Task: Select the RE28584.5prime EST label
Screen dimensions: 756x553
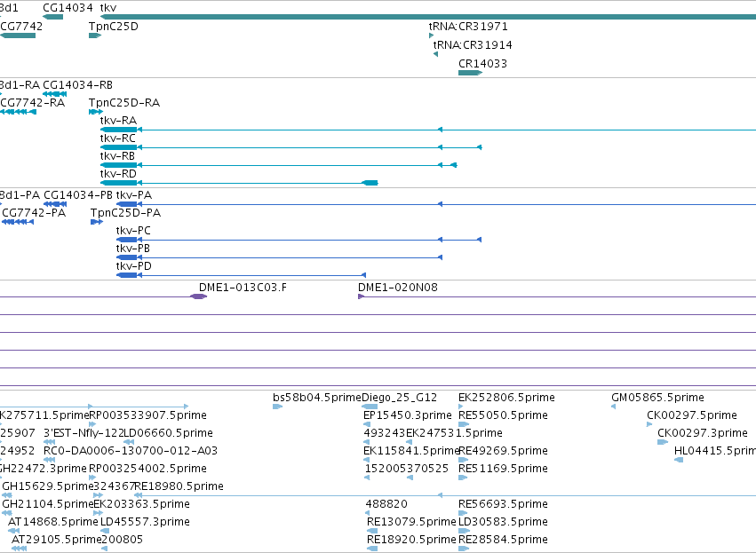Action: (503, 540)
